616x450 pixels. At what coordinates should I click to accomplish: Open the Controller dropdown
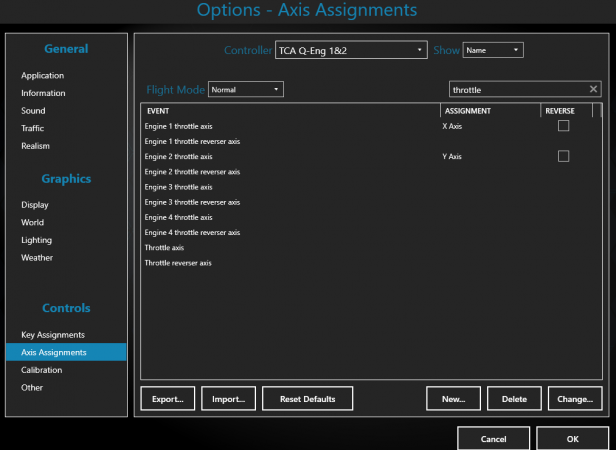[x=351, y=50]
